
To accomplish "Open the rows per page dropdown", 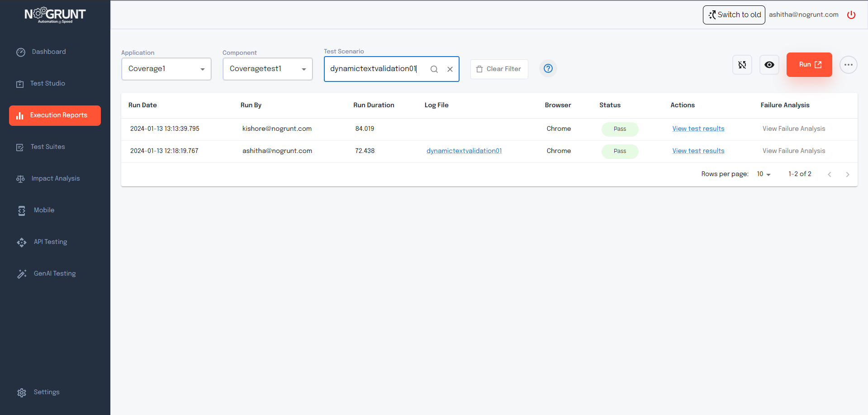I will point(764,174).
